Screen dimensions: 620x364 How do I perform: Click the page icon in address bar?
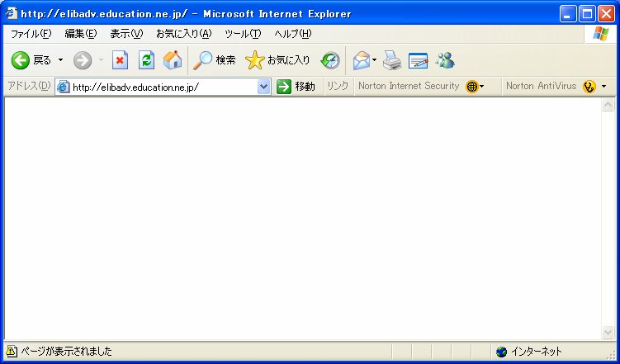(x=64, y=87)
